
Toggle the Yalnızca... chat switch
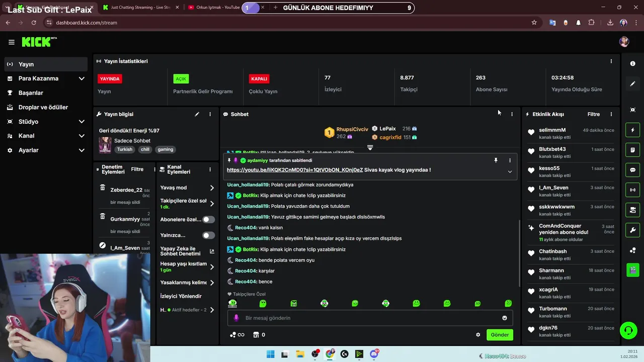(208, 235)
